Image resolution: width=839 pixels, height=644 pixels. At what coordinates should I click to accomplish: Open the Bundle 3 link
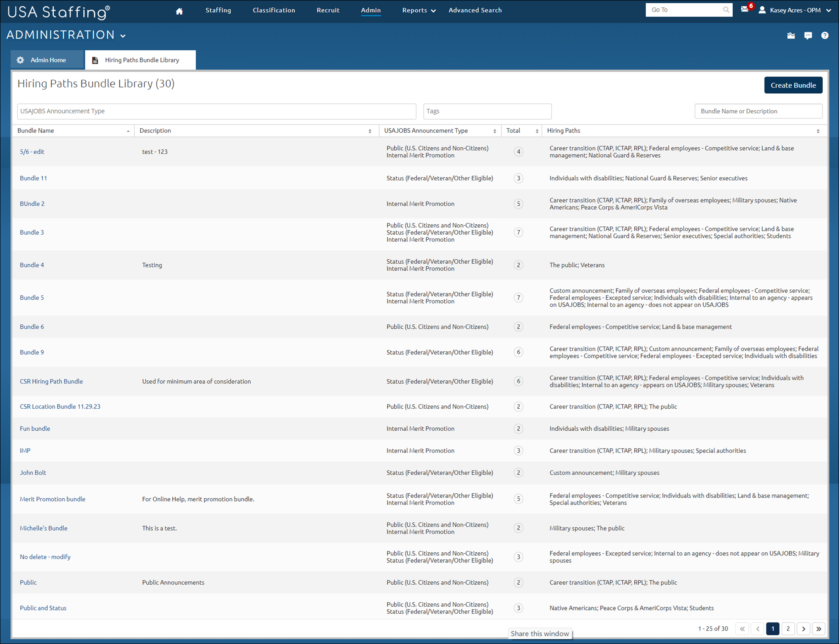click(x=32, y=233)
